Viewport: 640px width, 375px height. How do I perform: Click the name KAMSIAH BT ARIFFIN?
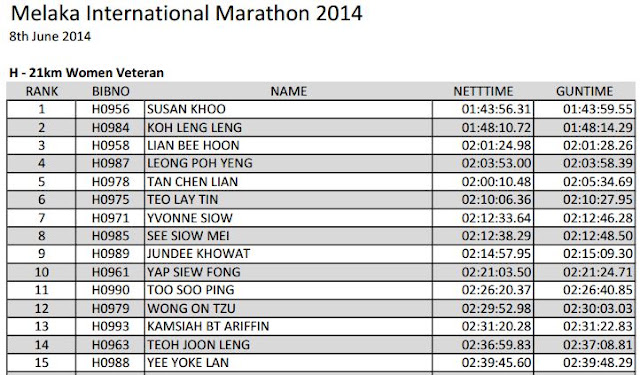pyautogui.click(x=208, y=326)
